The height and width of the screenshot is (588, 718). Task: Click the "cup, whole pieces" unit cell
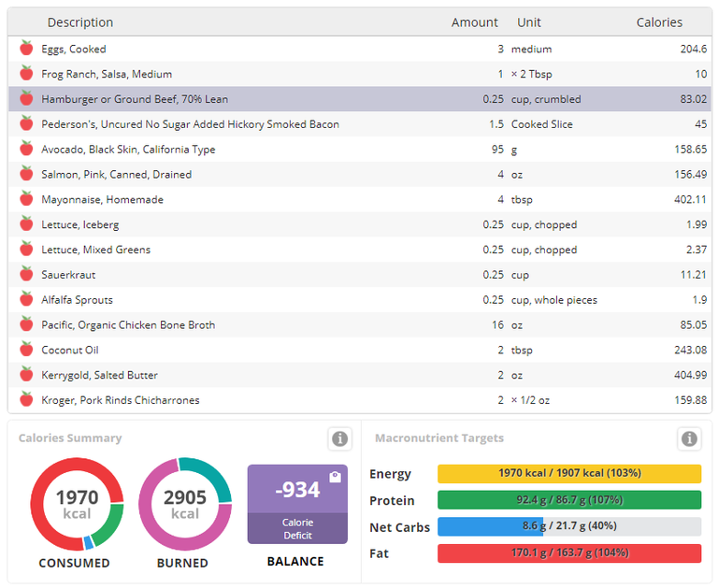pos(554,300)
